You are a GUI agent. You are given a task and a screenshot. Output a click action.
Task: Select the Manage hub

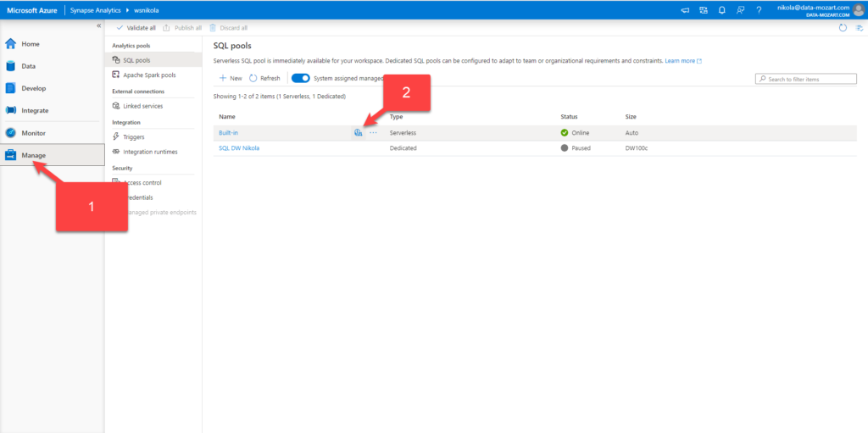point(52,155)
